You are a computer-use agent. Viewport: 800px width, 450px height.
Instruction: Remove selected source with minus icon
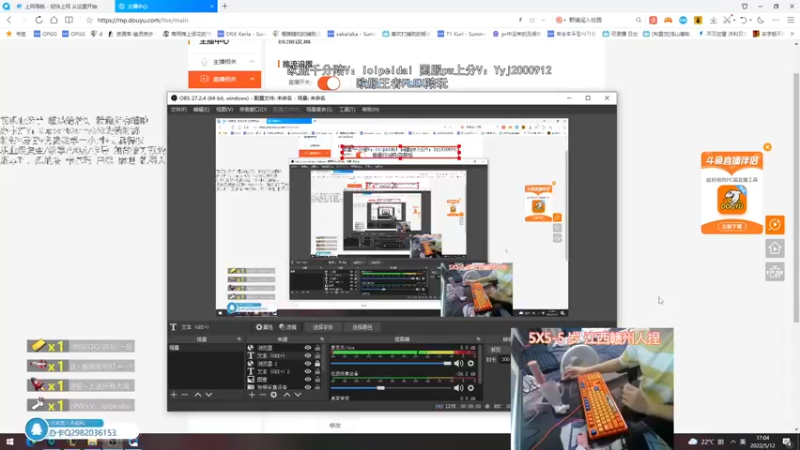click(263, 394)
